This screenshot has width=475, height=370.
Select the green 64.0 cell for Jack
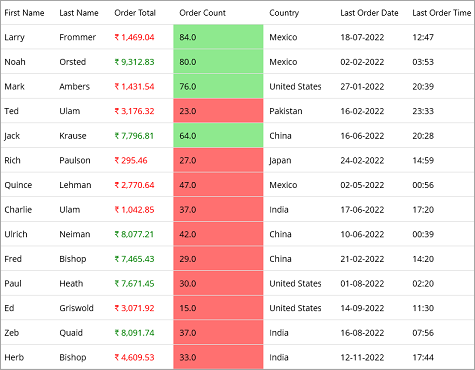click(218, 136)
